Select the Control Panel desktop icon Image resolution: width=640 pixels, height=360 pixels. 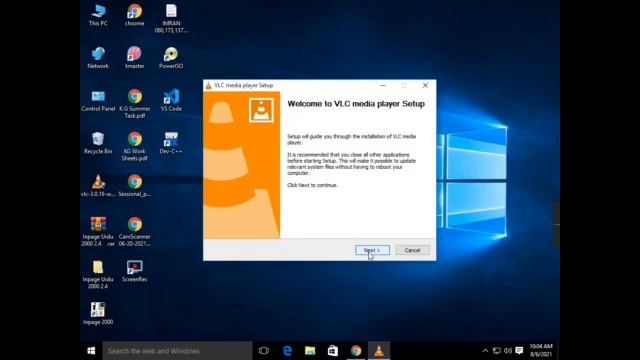tap(98, 100)
